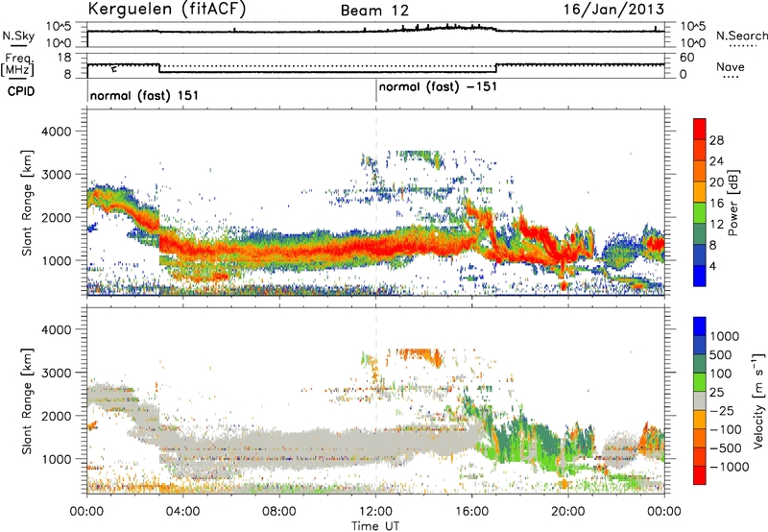Click the "60" Nave axis tick label
The height and width of the screenshot is (532, 768).
pos(687,58)
